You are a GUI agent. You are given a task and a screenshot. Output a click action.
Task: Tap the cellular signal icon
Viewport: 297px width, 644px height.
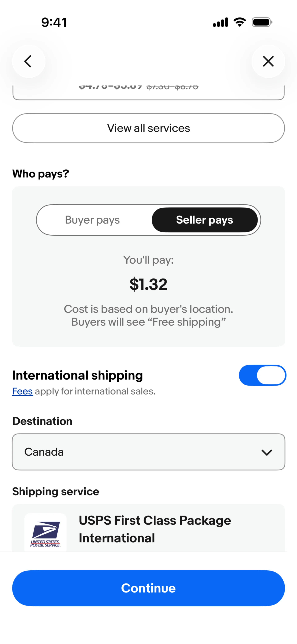(220, 22)
